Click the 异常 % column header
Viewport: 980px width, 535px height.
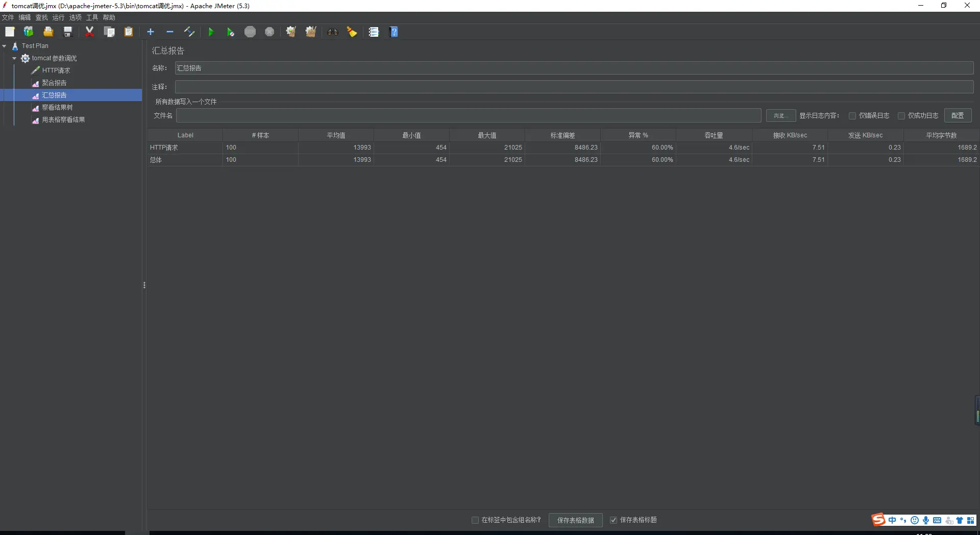639,135
